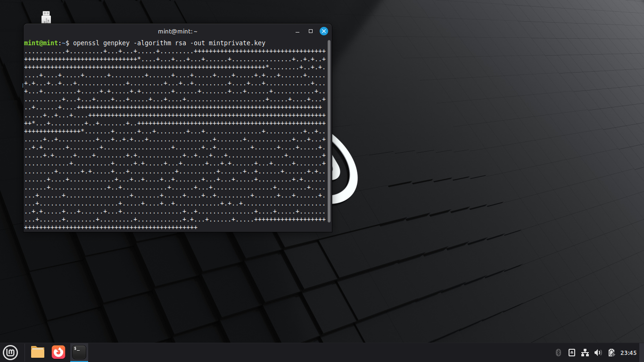The image size is (644, 362).
Task: Click the Terminal taskbar button
Action: coord(79,352)
